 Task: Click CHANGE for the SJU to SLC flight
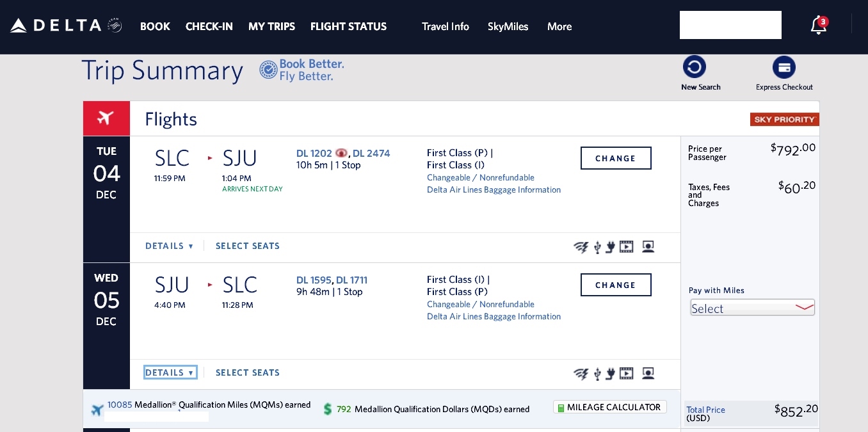tap(616, 285)
